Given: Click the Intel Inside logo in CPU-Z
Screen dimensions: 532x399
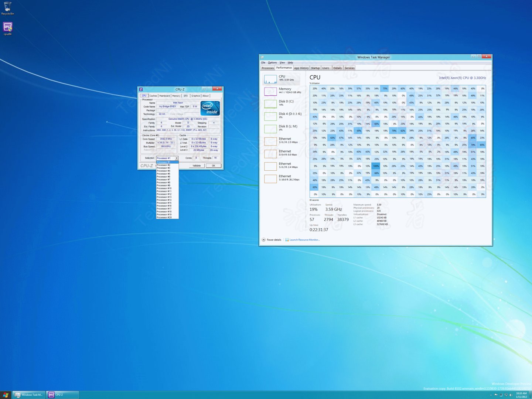Looking at the screenshot, I should (x=209, y=108).
